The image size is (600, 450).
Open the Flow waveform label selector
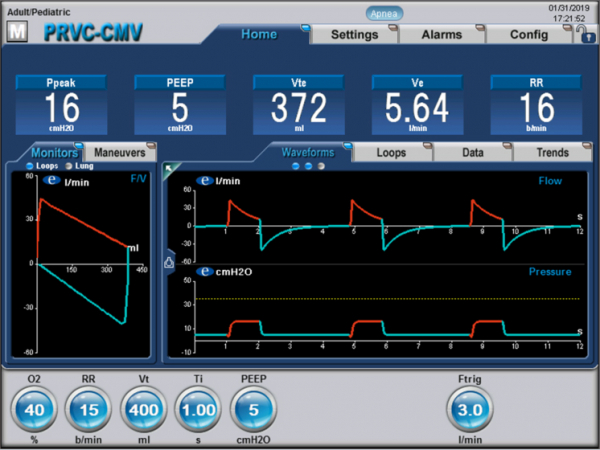549,181
